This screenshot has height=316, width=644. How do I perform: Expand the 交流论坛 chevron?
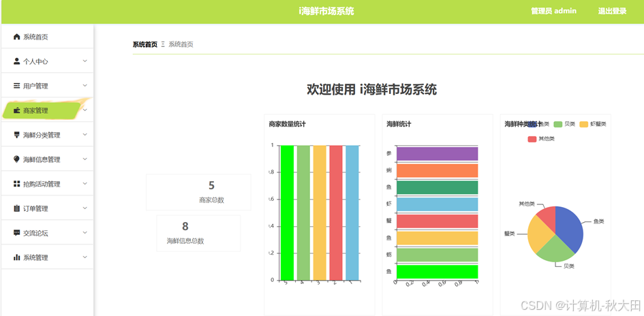[85, 232]
